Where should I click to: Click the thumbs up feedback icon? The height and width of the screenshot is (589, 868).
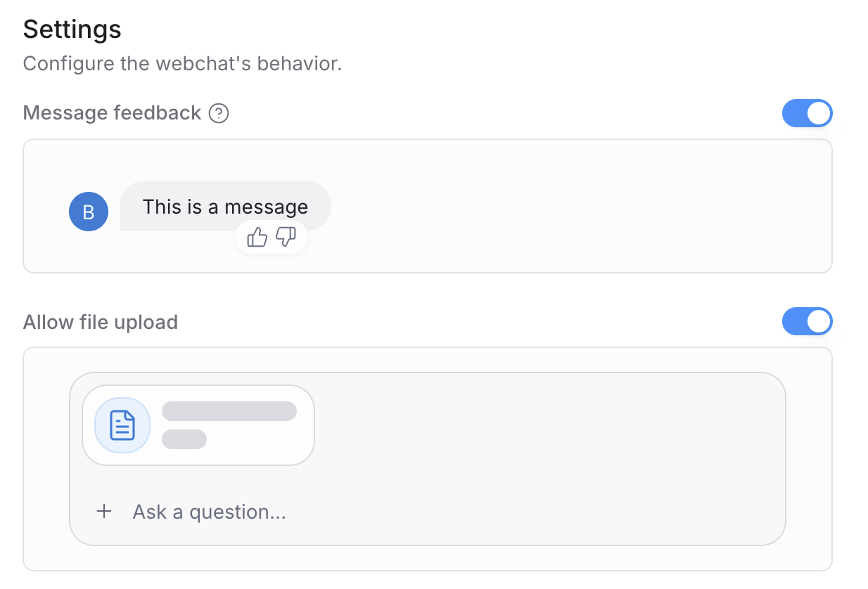pyautogui.click(x=257, y=238)
